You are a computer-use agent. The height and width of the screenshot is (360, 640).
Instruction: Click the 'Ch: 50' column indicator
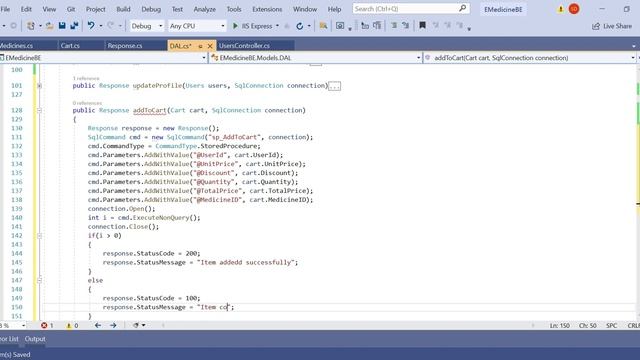[x=587, y=325]
